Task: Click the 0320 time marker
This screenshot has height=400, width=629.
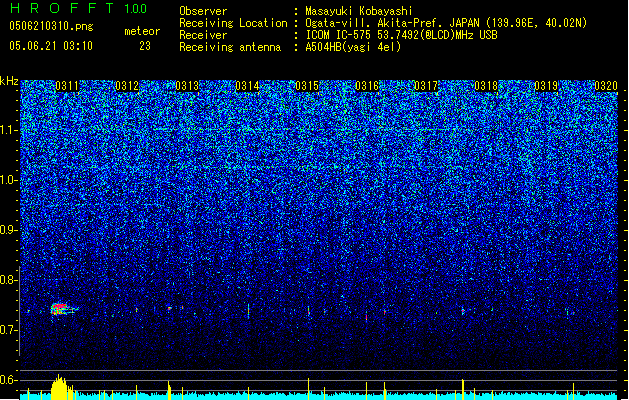Action: [606, 86]
